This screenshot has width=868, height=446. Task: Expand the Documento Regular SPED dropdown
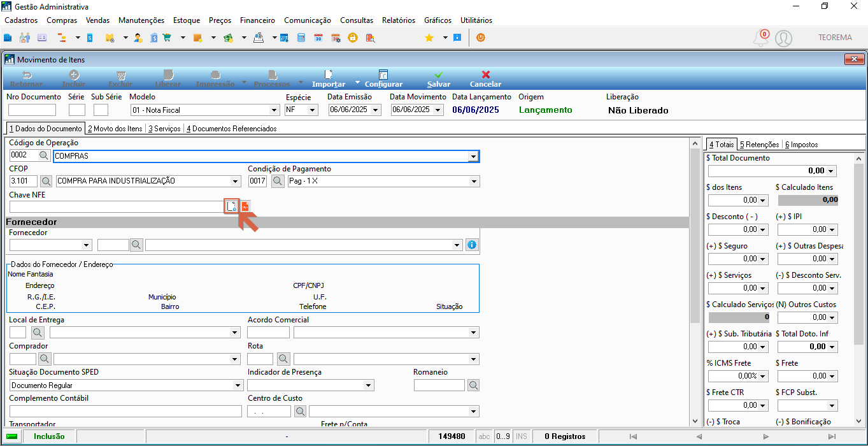(x=238, y=385)
